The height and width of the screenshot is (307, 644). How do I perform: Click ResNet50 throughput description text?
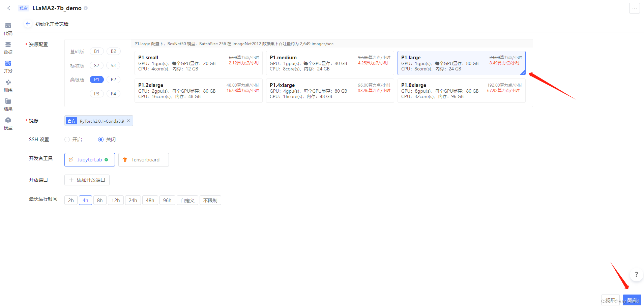click(234, 44)
